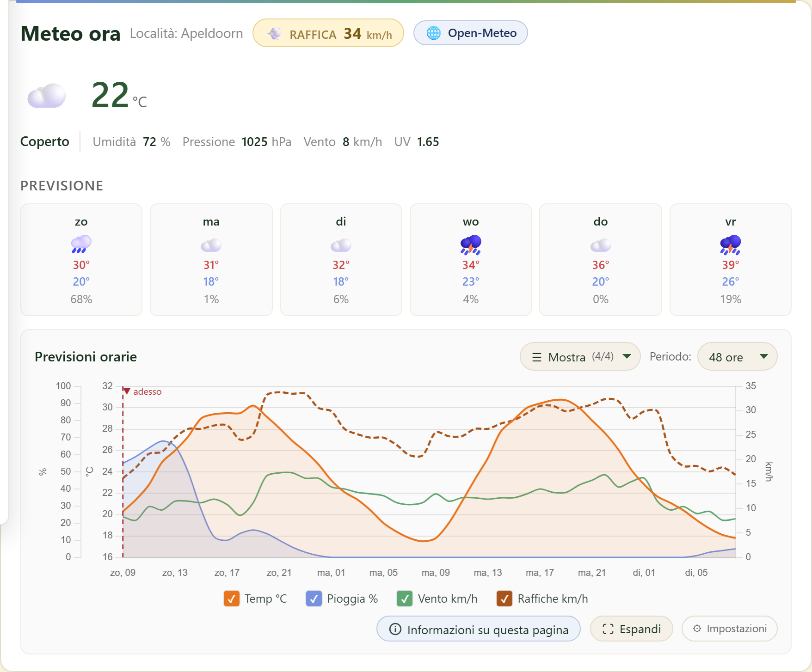Click the rain cloud icon for zo
Viewport: 812px width, 672px height.
tap(81, 244)
